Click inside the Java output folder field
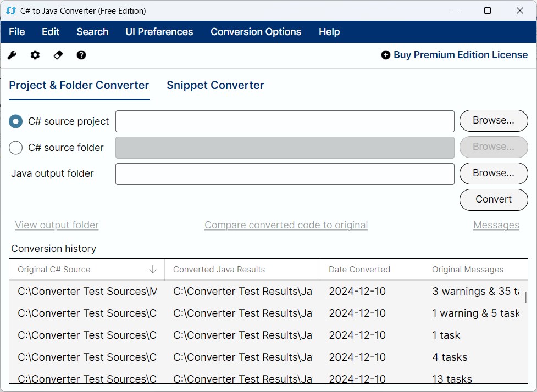Screen dimensions: 537x392 coord(284,173)
